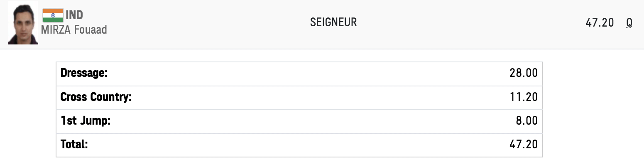
Task: Click the saffron top stripe of the flag
Action: coord(53,10)
